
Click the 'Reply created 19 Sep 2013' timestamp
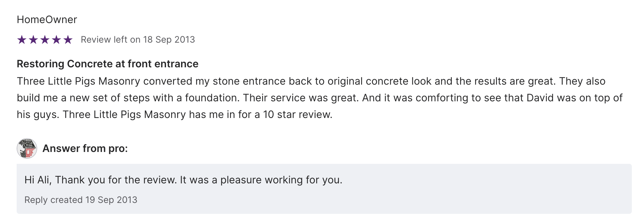81,200
